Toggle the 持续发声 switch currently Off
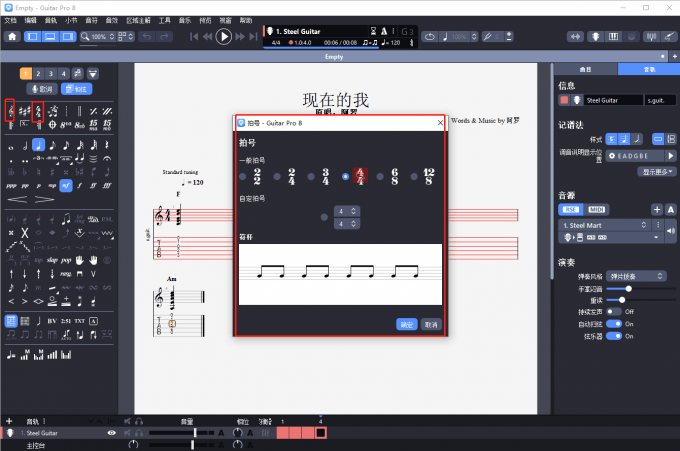Image resolution: width=680 pixels, height=451 pixels. point(614,312)
